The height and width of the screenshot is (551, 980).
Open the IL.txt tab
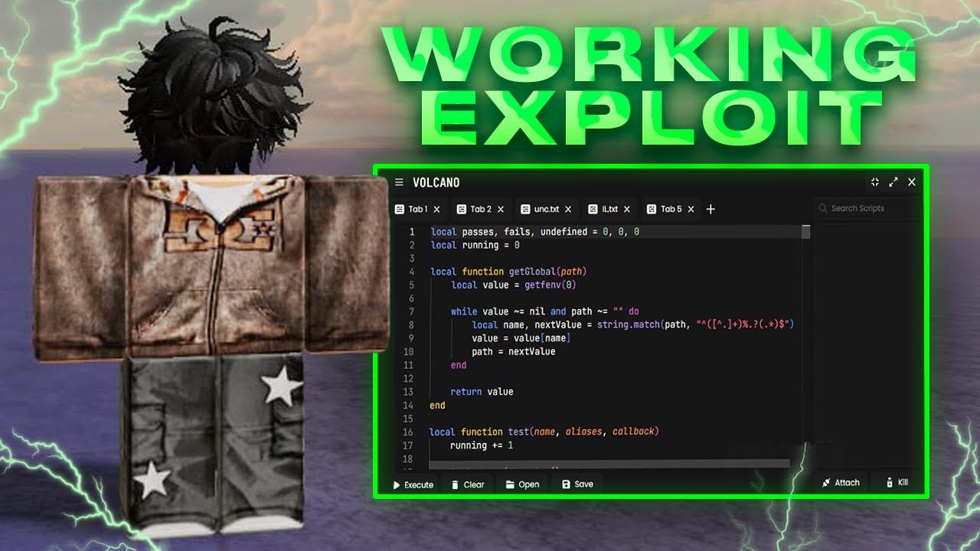point(609,209)
